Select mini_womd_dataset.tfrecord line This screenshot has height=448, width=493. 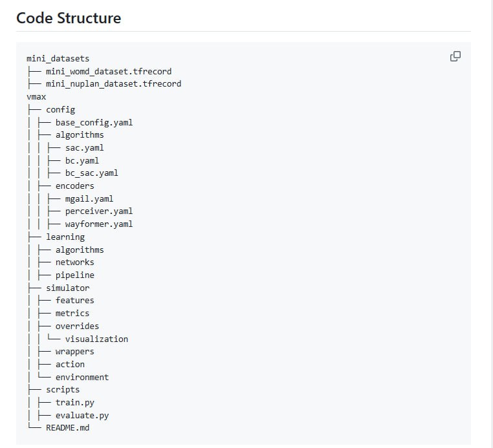click(108, 71)
